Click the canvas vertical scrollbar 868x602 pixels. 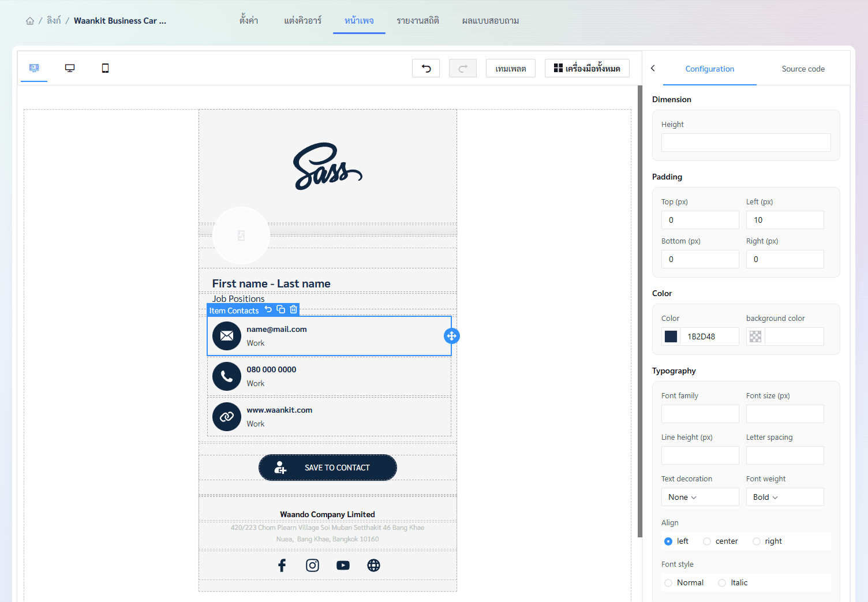pyautogui.click(x=640, y=312)
